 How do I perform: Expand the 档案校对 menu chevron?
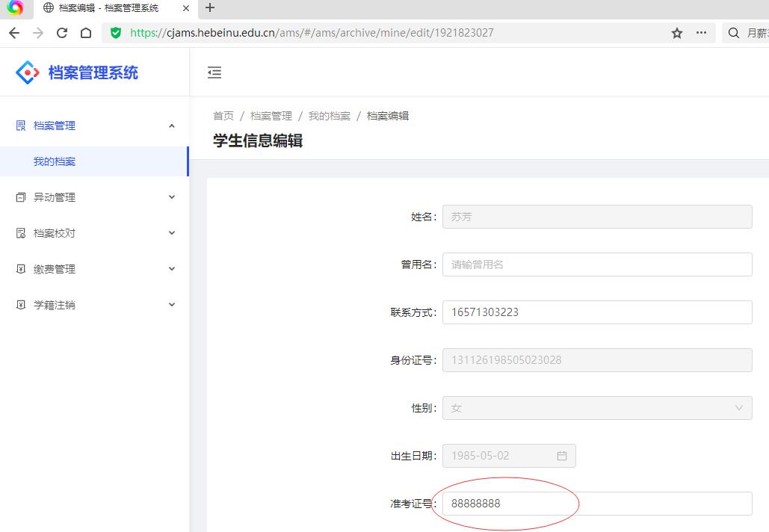tap(172, 233)
